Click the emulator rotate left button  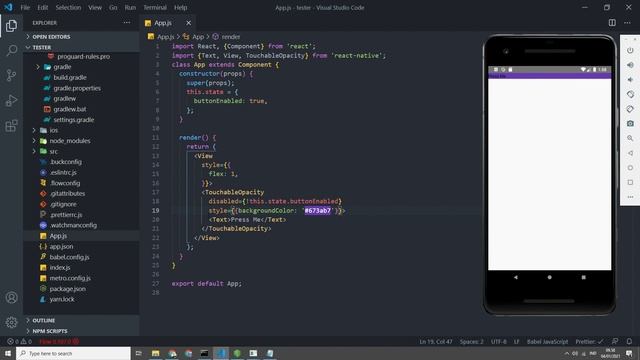click(x=630, y=94)
